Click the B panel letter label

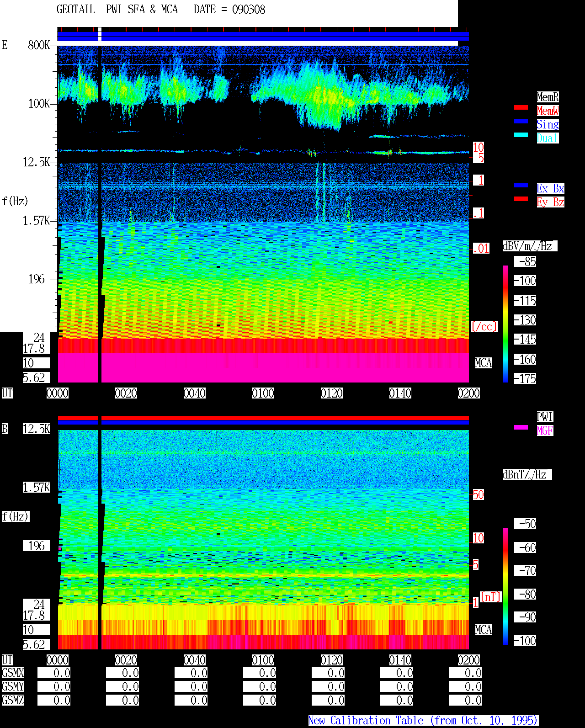point(5,429)
